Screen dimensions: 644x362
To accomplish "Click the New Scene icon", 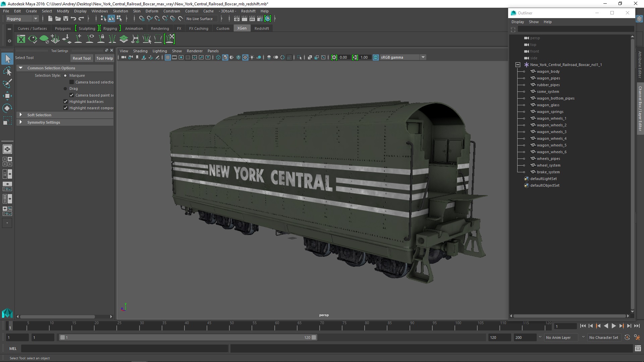I will [50, 19].
